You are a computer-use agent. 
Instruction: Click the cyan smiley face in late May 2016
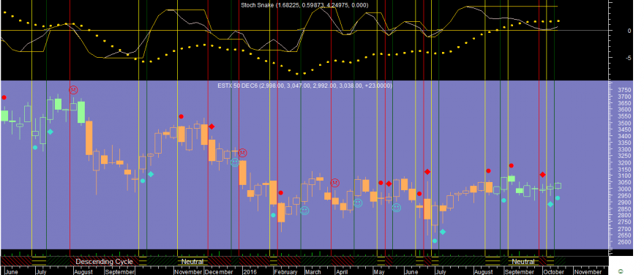click(x=397, y=208)
